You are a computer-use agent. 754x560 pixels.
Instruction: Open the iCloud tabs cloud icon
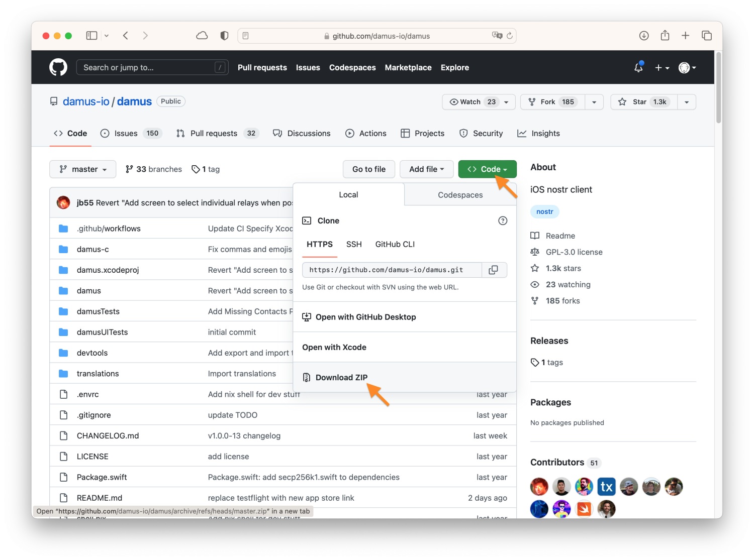tap(202, 36)
